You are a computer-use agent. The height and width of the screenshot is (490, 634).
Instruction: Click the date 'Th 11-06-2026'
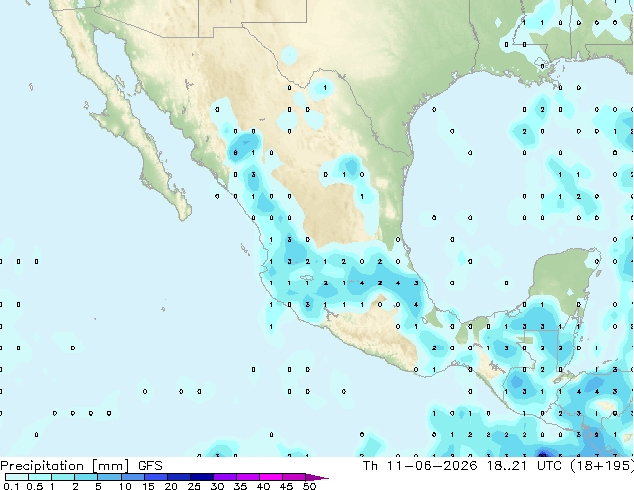pos(420,466)
